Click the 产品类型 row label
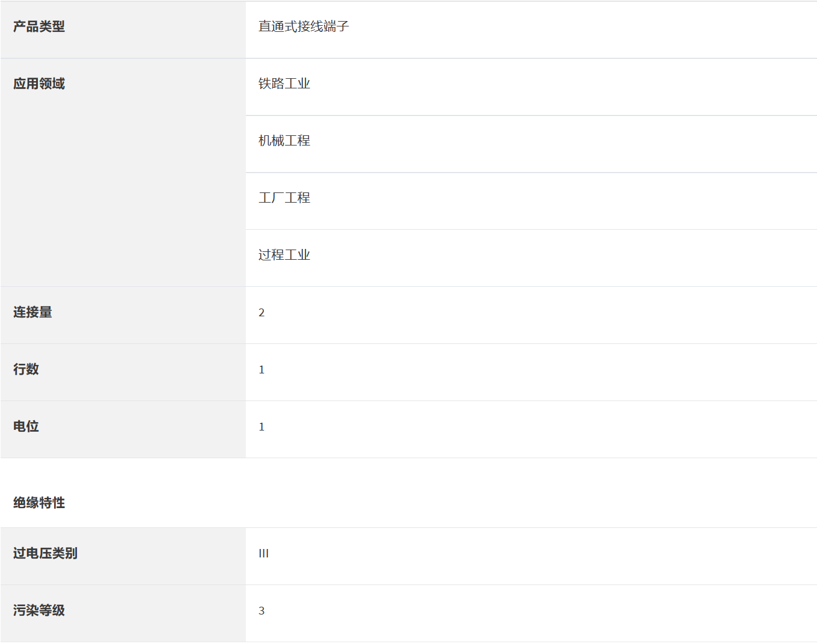 (39, 26)
